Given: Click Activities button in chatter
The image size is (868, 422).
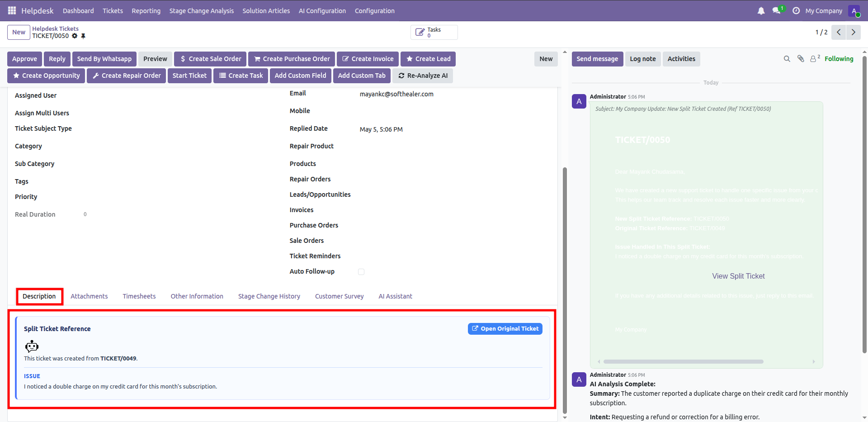Looking at the screenshot, I should (x=681, y=59).
